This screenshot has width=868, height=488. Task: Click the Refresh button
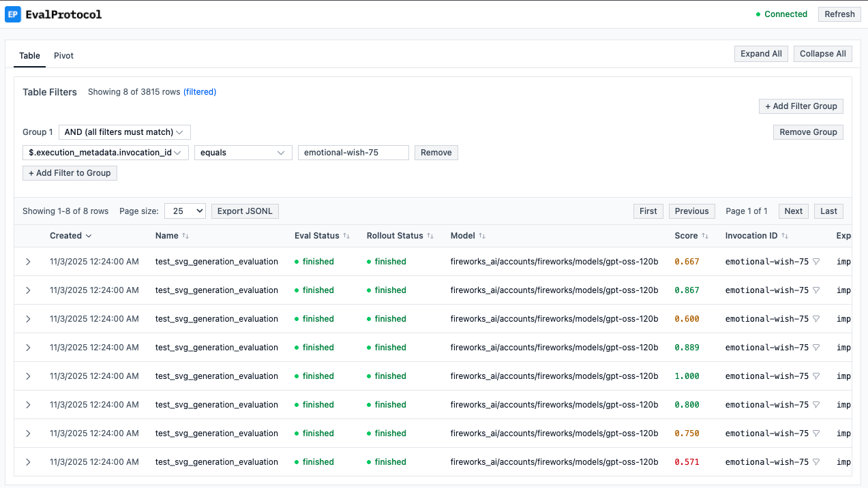pos(839,14)
